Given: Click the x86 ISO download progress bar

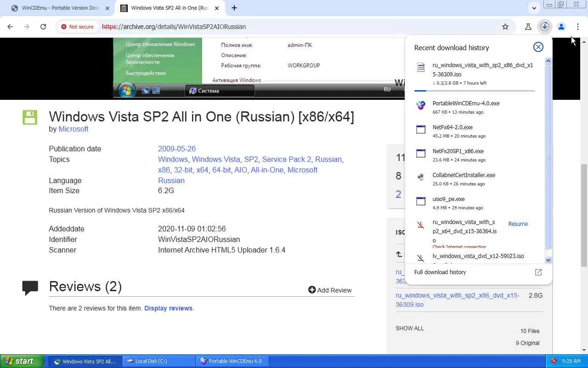Looking at the screenshot, I should 475,91.
